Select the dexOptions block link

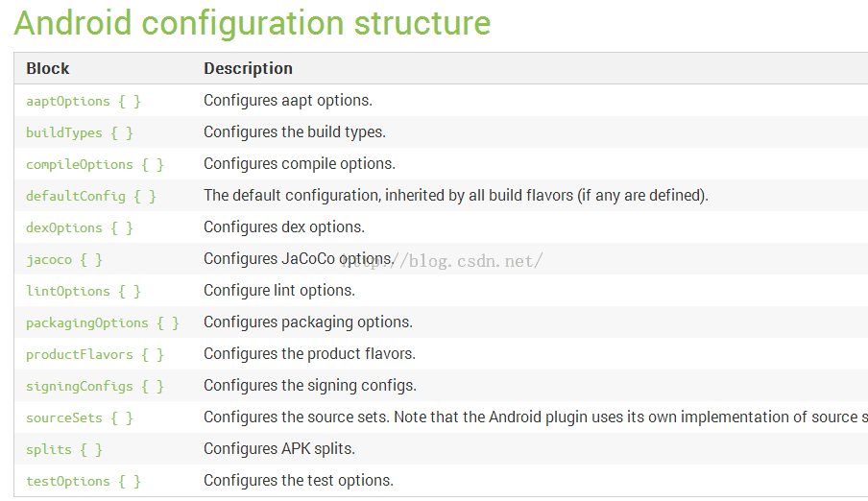pos(79,227)
